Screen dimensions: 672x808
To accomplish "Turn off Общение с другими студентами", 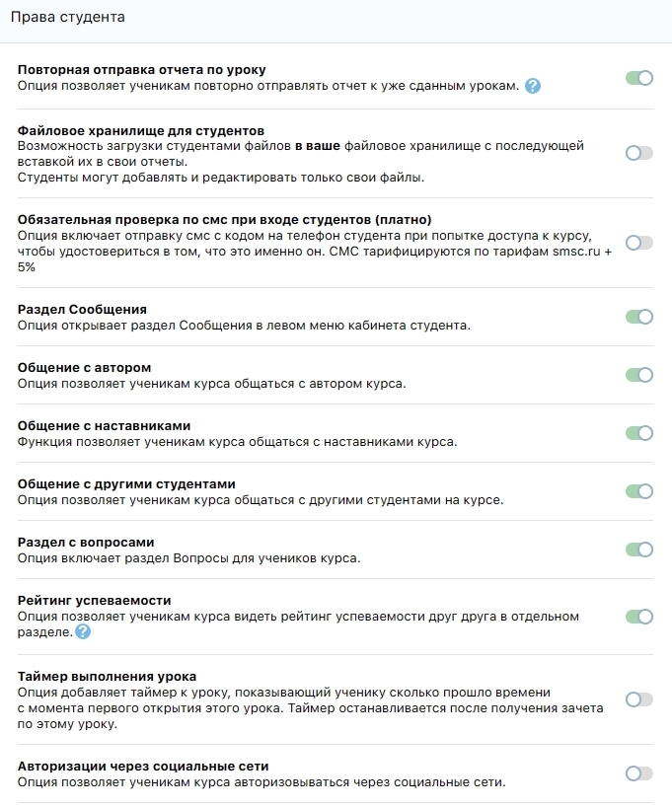I will click(x=638, y=491).
